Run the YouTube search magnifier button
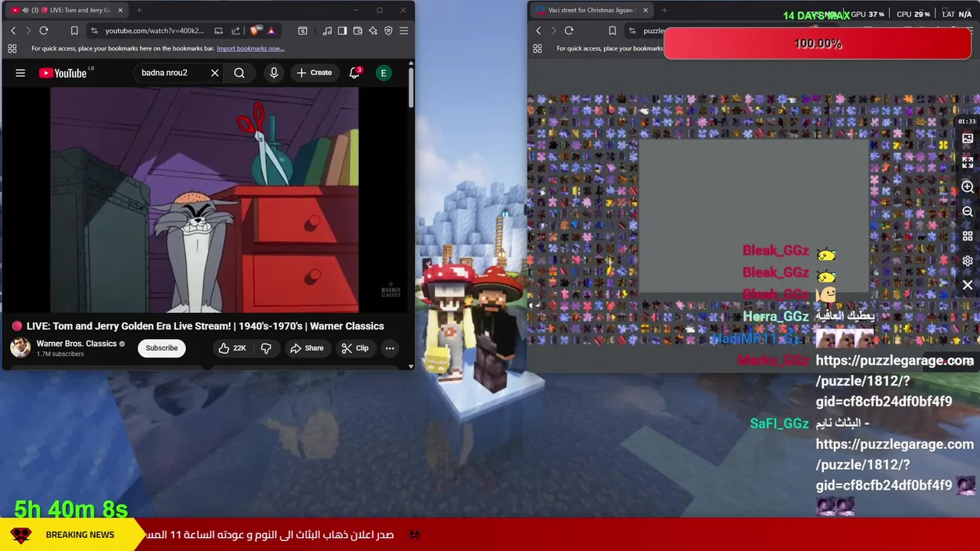The height and width of the screenshot is (551, 980). [240, 73]
